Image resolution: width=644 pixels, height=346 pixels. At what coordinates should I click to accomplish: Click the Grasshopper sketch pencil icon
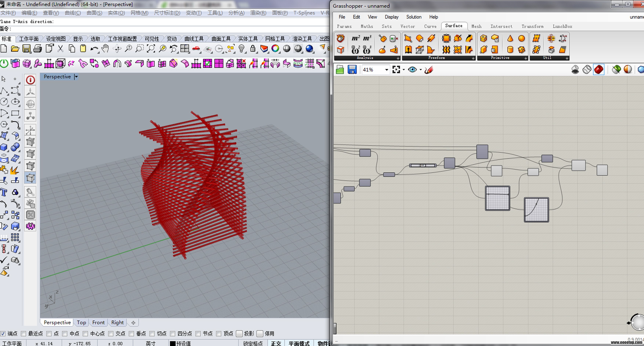[428, 70]
